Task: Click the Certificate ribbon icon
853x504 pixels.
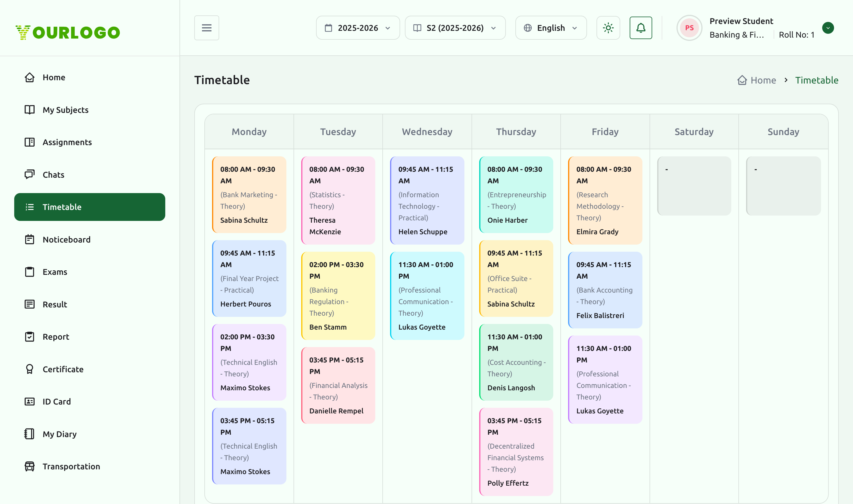Action: [30, 369]
